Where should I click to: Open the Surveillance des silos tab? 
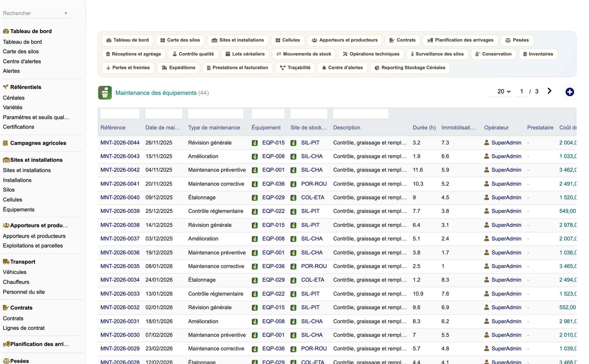[437, 54]
